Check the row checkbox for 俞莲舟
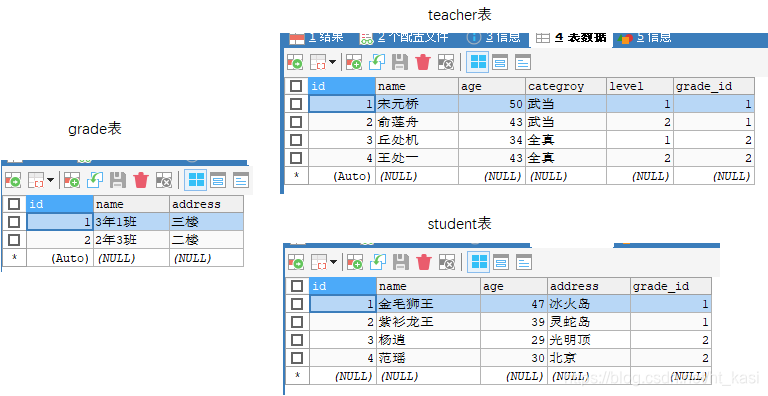 296,122
